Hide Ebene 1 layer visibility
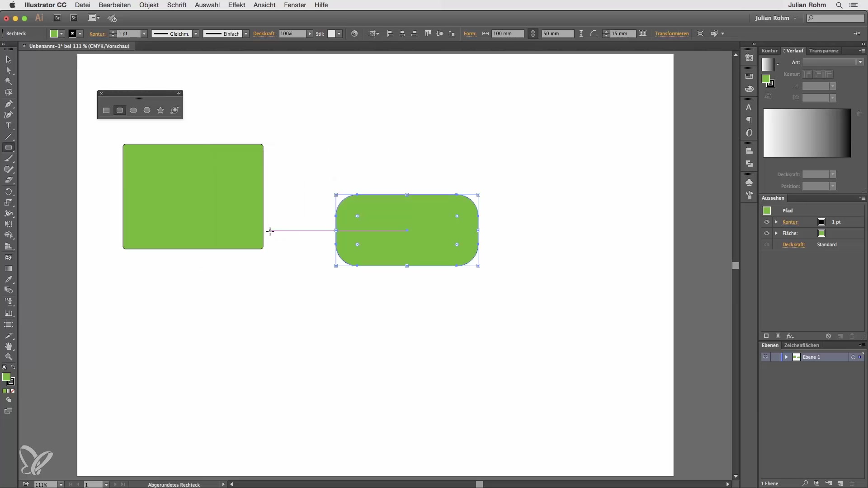The image size is (868, 488). [x=765, y=357]
